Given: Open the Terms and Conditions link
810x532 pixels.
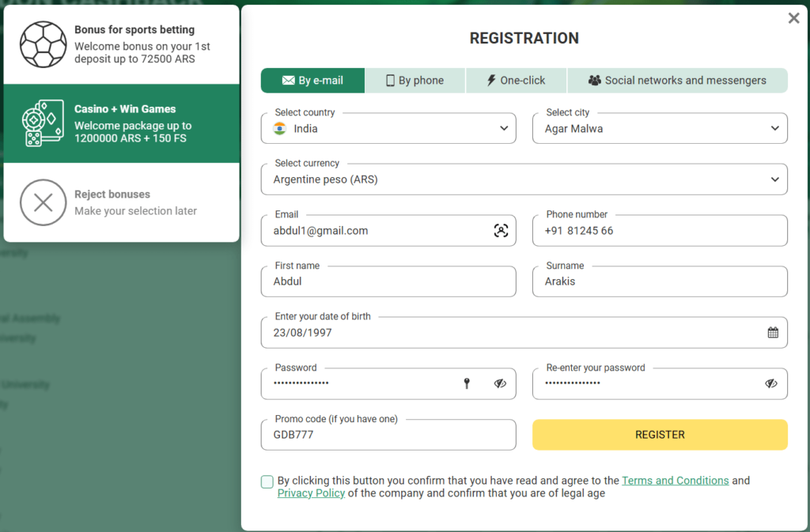Looking at the screenshot, I should pos(676,481).
